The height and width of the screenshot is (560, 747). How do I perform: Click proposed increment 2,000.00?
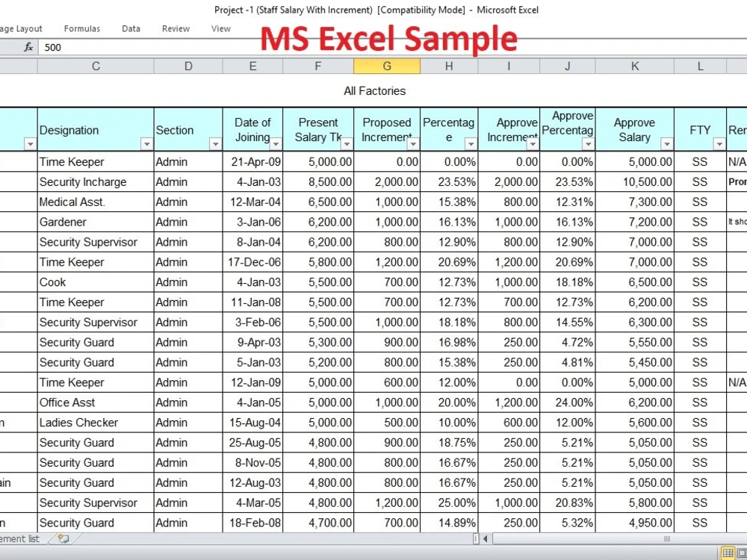(x=387, y=182)
